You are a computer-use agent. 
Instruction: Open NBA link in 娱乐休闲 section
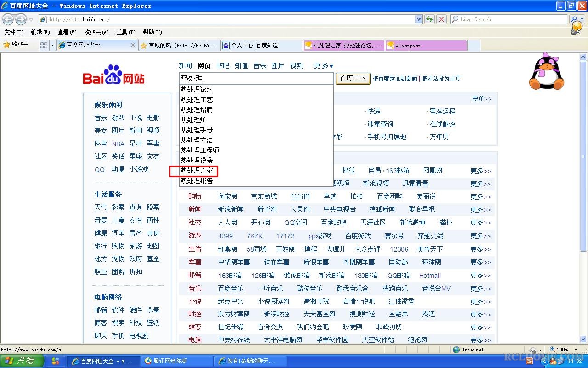pyautogui.click(x=118, y=144)
